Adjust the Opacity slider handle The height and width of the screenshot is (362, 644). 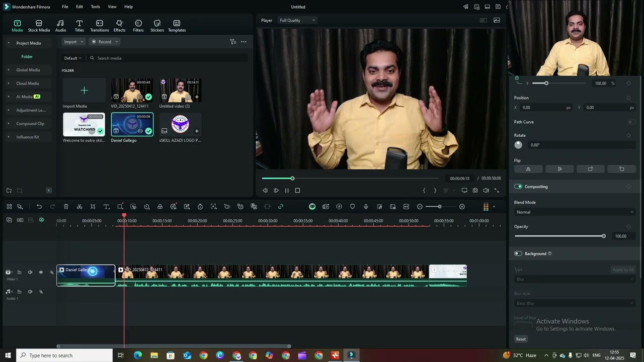[604, 236]
